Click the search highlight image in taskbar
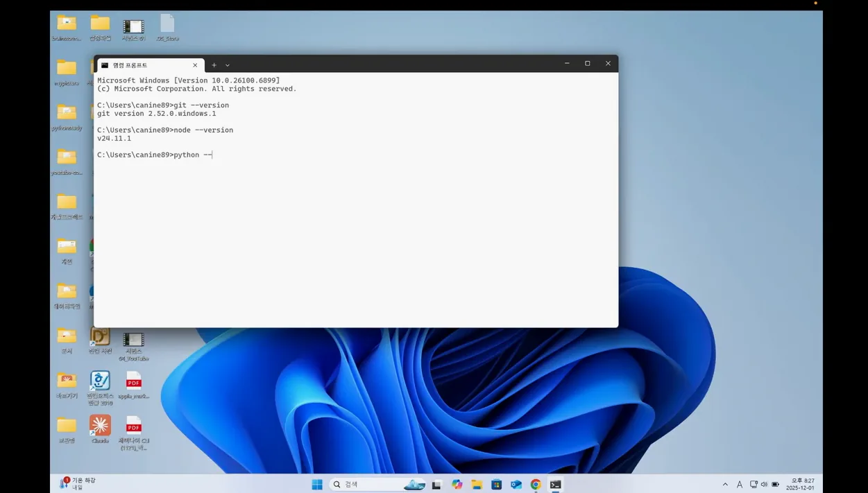868x493 pixels. pyautogui.click(x=414, y=485)
